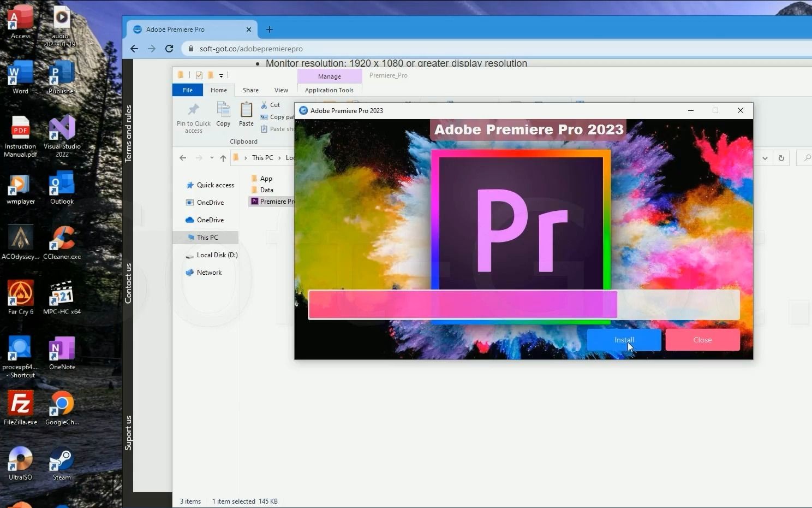Open the App folder
The height and width of the screenshot is (508, 812).
tap(261, 179)
